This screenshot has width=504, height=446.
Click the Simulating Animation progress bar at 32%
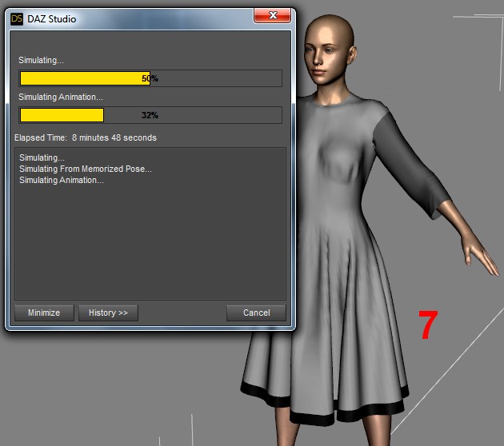pyautogui.click(x=150, y=115)
